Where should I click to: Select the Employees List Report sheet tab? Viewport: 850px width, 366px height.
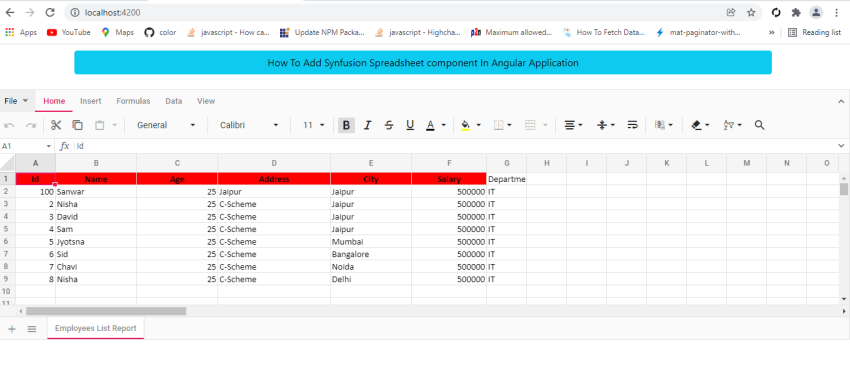pyautogui.click(x=95, y=328)
